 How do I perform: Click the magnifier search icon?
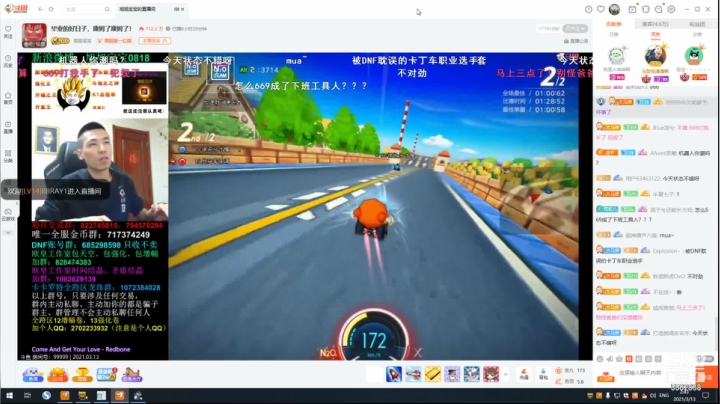pyautogui.click(x=107, y=9)
